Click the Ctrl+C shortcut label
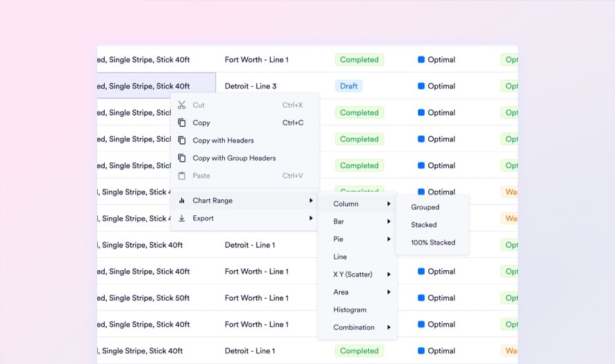The image size is (615, 364). pyautogui.click(x=293, y=123)
